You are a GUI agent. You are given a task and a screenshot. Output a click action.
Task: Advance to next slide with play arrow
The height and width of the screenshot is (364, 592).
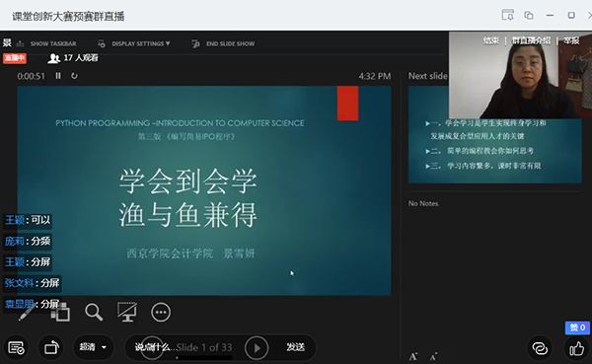257,348
